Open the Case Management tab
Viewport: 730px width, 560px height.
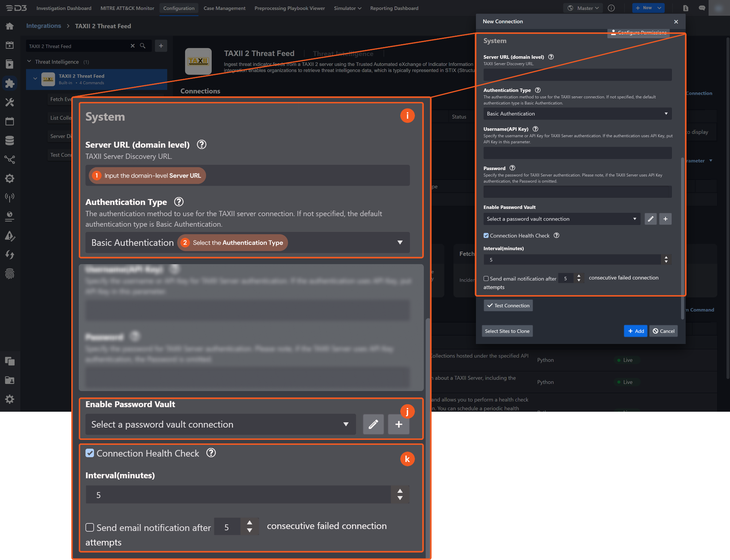224,8
